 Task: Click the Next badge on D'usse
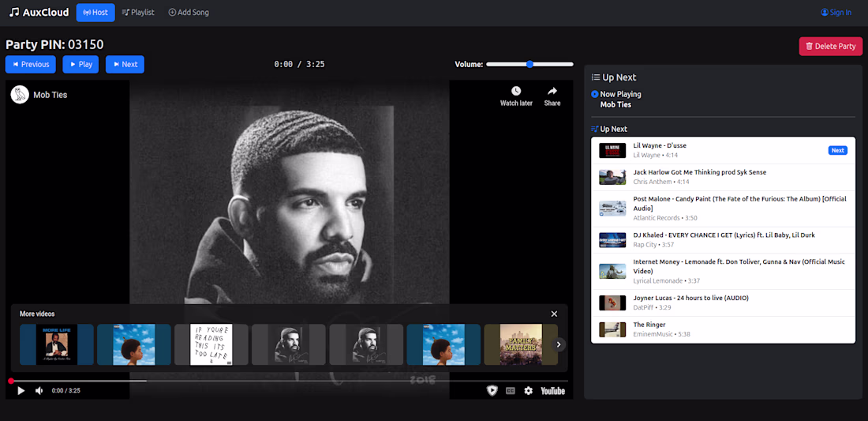[x=837, y=150]
